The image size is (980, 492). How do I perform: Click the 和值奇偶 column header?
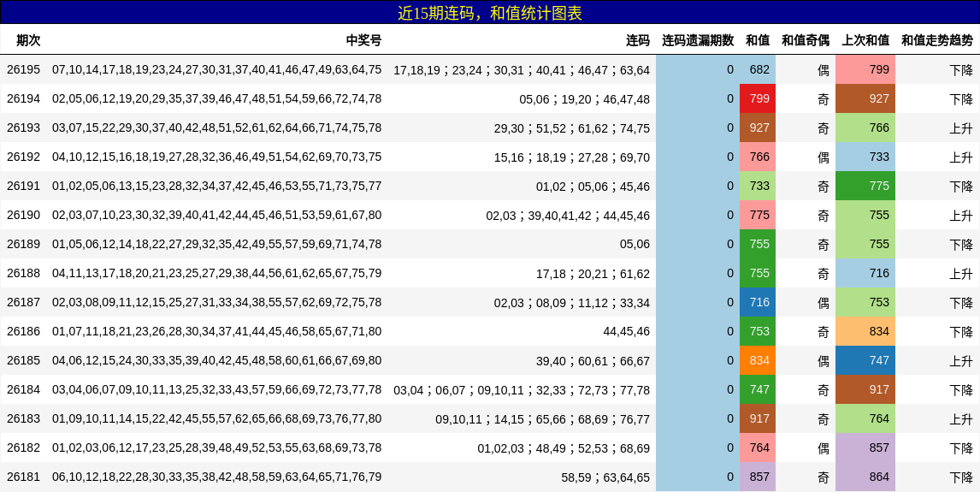tap(806, 40)
